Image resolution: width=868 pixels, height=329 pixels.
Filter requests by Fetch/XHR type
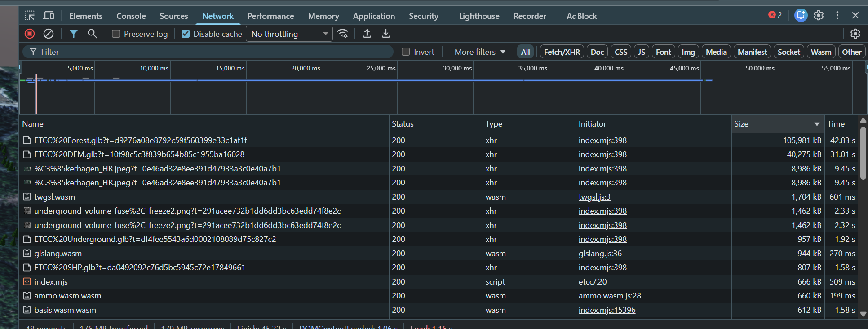click(562, 52)
